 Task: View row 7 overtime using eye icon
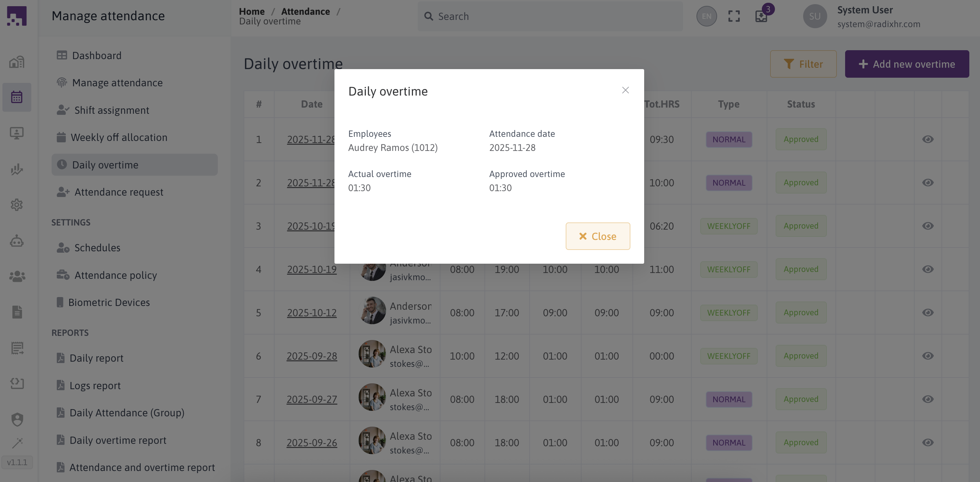[927, 399]
